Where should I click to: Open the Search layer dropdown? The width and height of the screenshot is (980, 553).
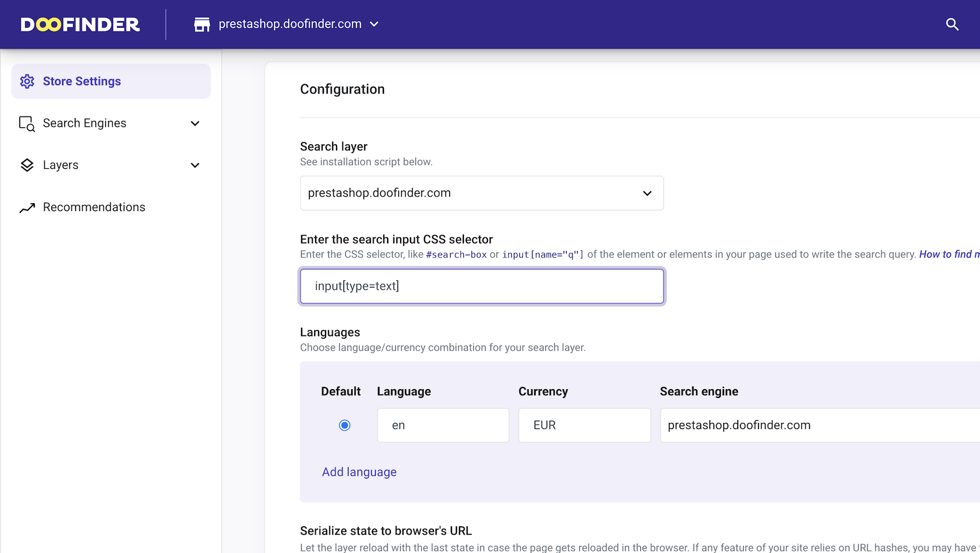pos(482,193)
